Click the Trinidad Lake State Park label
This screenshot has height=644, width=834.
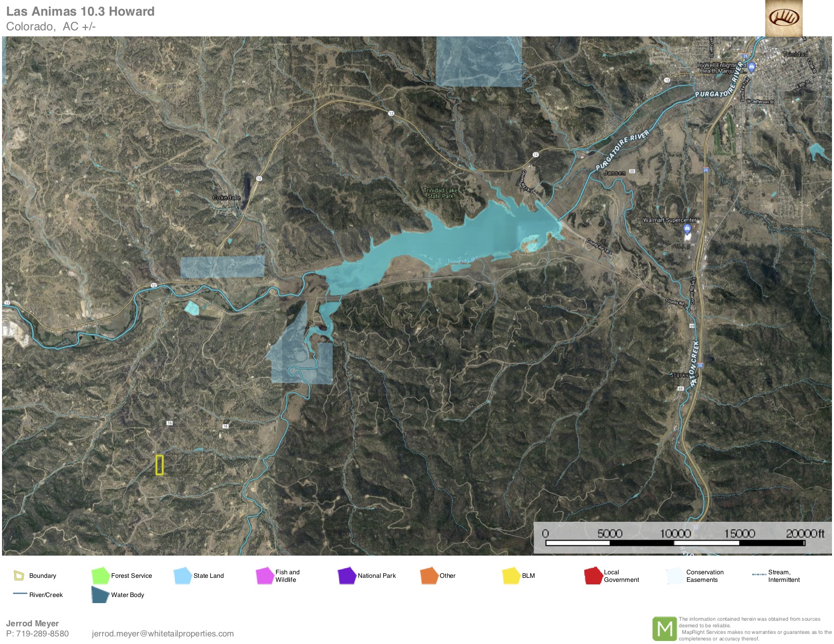[440, 193]
